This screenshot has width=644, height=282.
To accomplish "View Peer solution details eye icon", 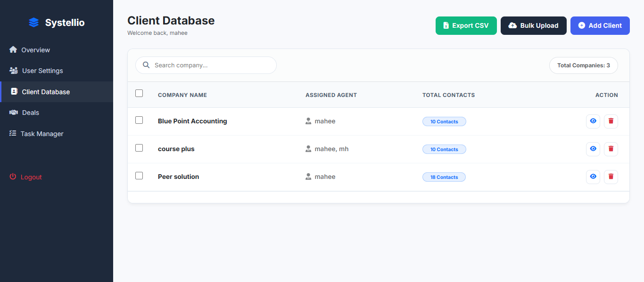I will click(x=593, y=177).
